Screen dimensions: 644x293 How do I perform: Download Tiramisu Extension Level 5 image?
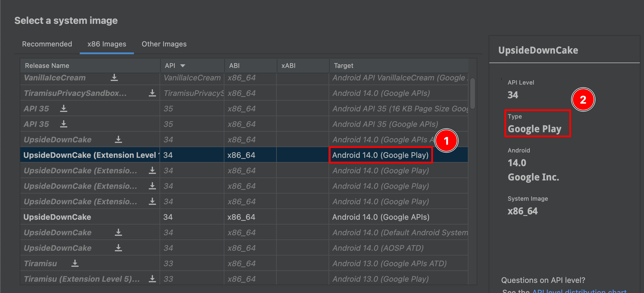pos(152,279)
